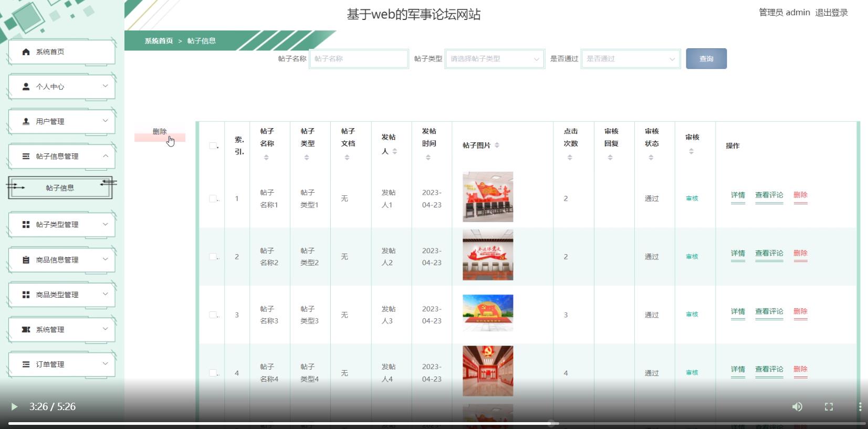Open the image thumbnail of row 帖子名称1

point(488,197)
